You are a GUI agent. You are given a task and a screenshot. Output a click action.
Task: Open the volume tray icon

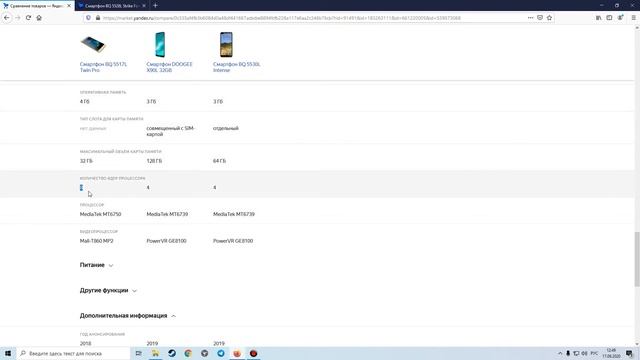tap(584, 353)
